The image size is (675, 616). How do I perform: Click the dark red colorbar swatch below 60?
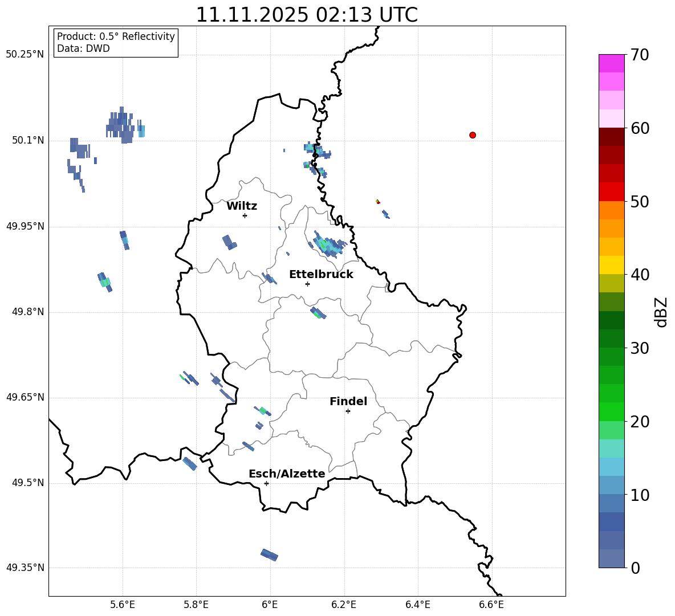612,137
